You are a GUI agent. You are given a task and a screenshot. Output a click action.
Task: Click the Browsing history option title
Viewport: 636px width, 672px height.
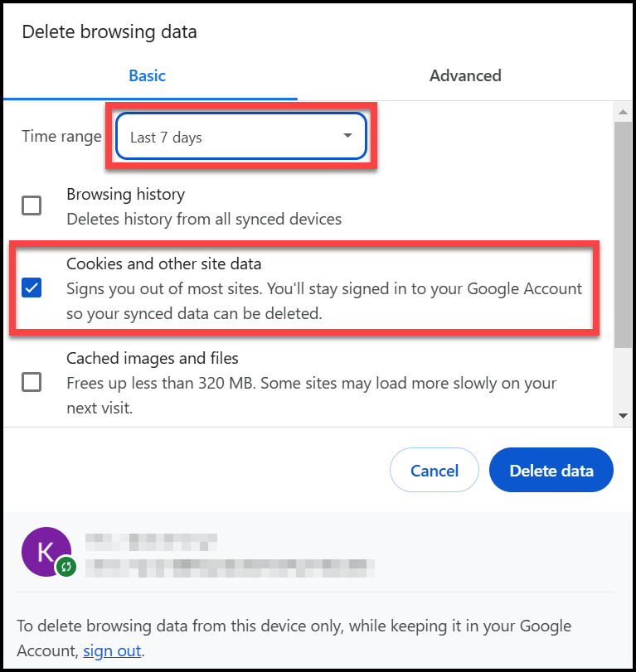125,195
